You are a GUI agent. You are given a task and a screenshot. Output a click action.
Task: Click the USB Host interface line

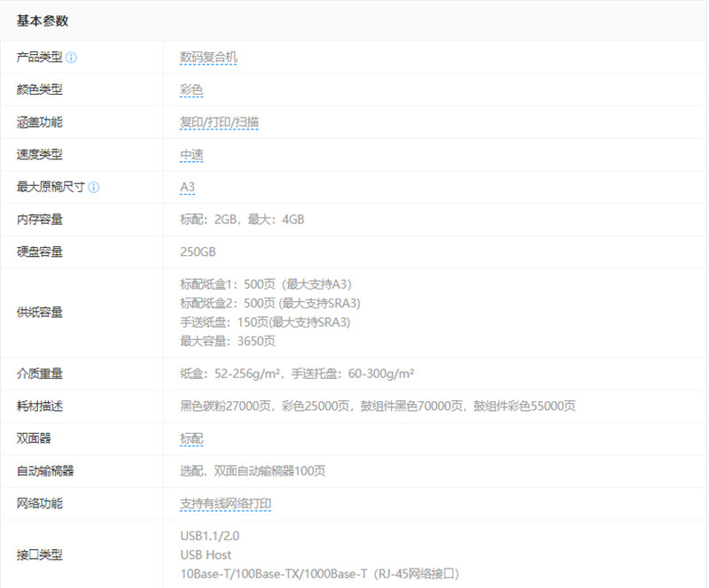pos(206,555)
